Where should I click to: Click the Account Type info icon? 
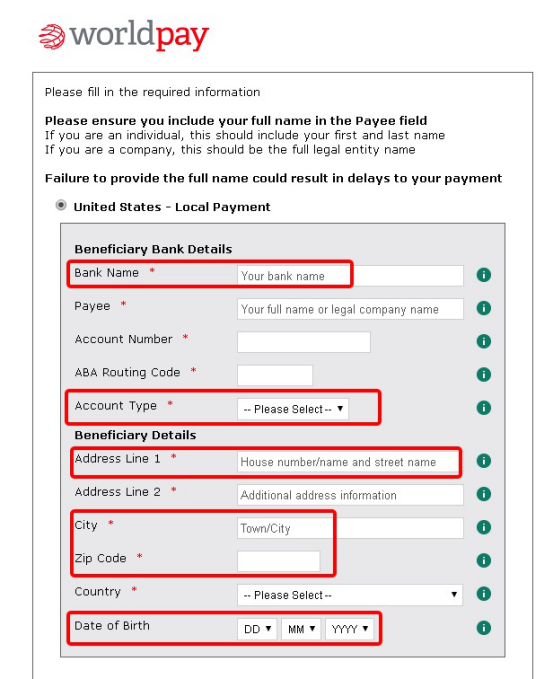tap(483, 407)
